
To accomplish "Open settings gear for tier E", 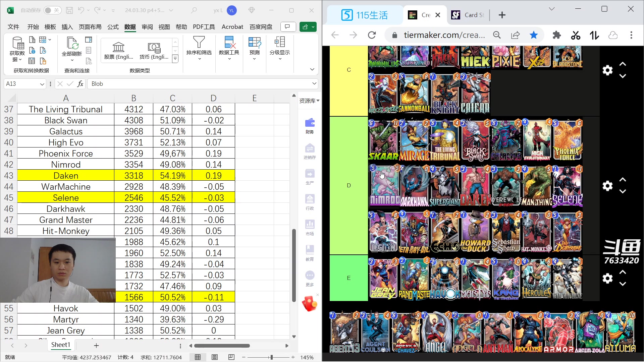I will coord(607,278).
